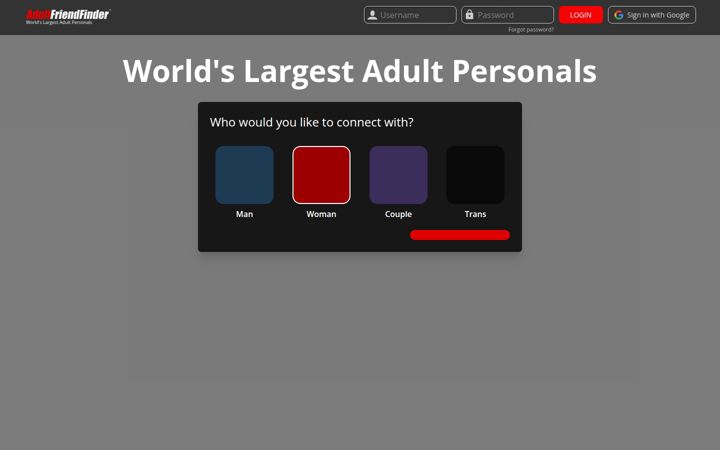Select the Couple option tile
This screenshot has width=720, height=450.
pos(399,175)
